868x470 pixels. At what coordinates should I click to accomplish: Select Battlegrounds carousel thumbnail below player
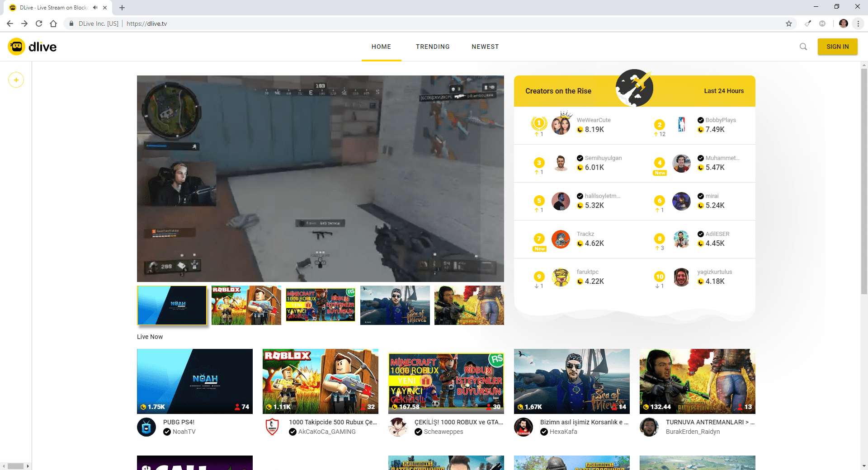(469, 305)
